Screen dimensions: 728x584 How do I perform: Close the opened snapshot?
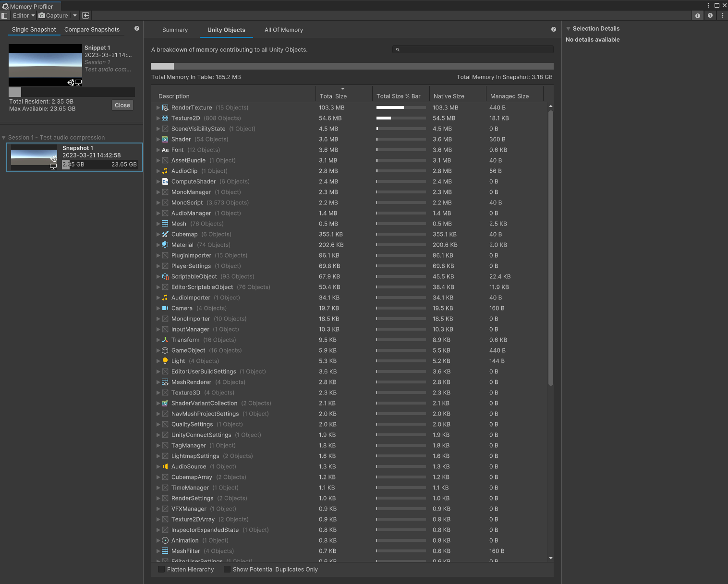[122, 106]
